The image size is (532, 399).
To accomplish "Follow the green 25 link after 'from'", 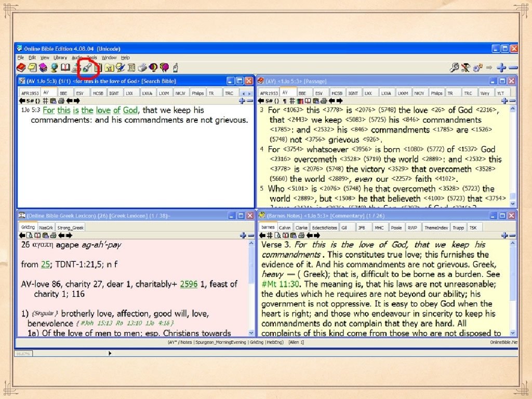I will (x=45, y=264).
